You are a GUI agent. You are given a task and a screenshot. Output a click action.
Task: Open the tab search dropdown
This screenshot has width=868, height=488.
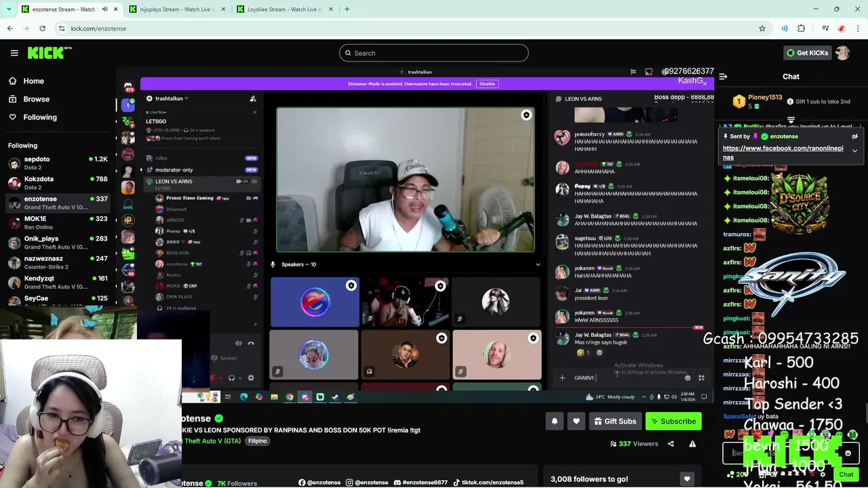click(x=9, y=9)
